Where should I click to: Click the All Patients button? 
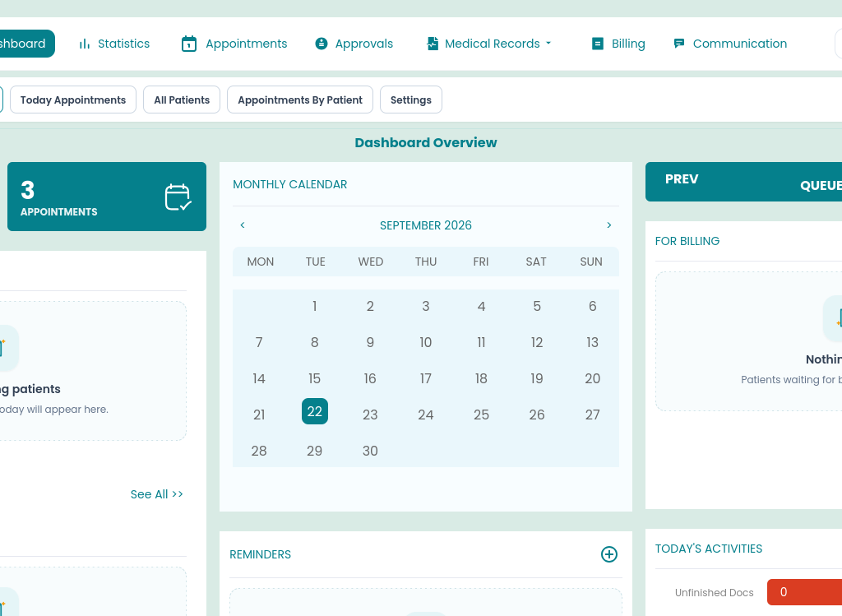(182, 100)
